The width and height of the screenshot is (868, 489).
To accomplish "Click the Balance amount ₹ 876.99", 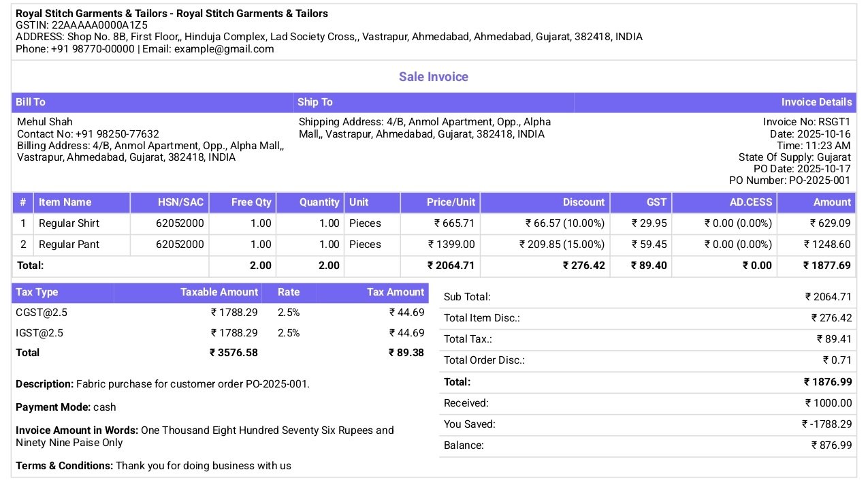I will (831, 445).
